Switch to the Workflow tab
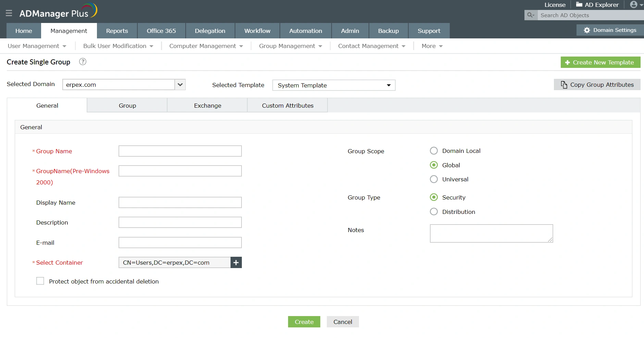Screen dimensions: 644x338 (x=257, y=31)
